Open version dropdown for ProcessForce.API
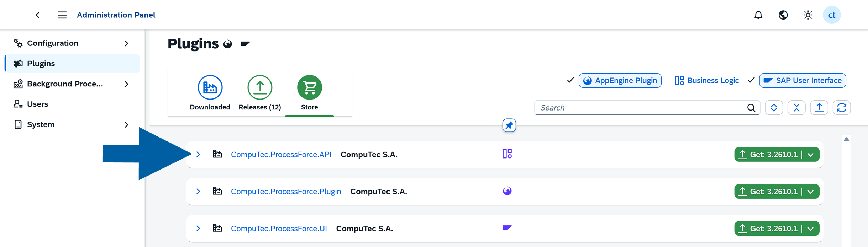This screenshot has width=868, height=247. tap(811, 155)
